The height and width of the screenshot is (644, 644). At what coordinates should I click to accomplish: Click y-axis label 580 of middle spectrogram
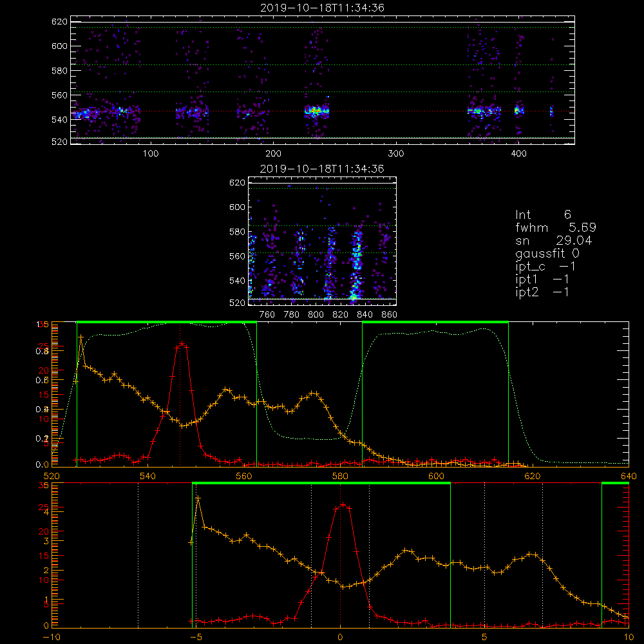coord(237,232)
